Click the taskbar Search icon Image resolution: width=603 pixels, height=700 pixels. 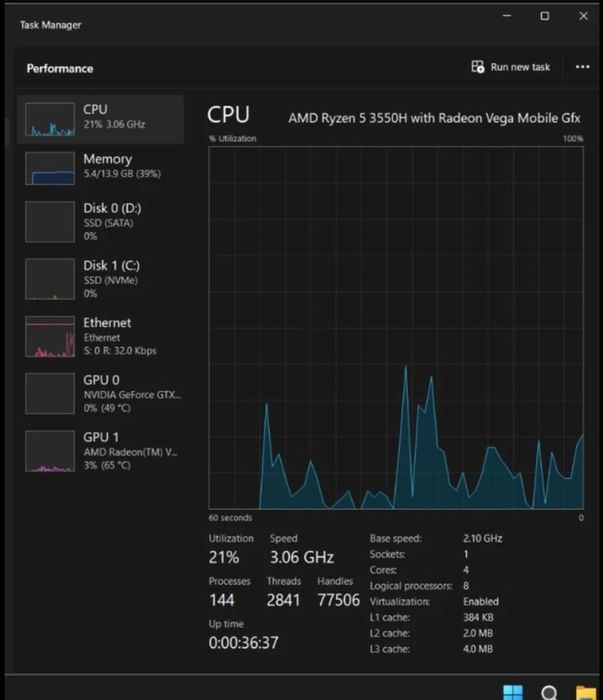pos(550,692)
